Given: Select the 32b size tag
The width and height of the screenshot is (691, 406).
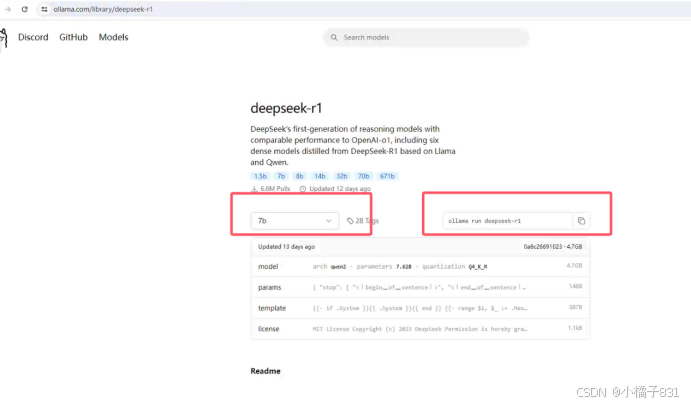Looking at the screenshot, I should pos(342,176).
